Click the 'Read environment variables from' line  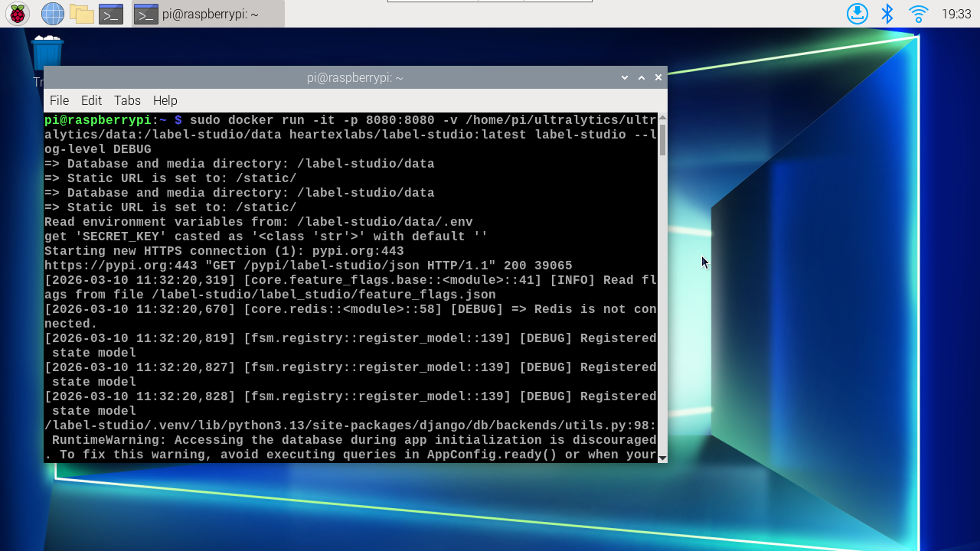259,222
